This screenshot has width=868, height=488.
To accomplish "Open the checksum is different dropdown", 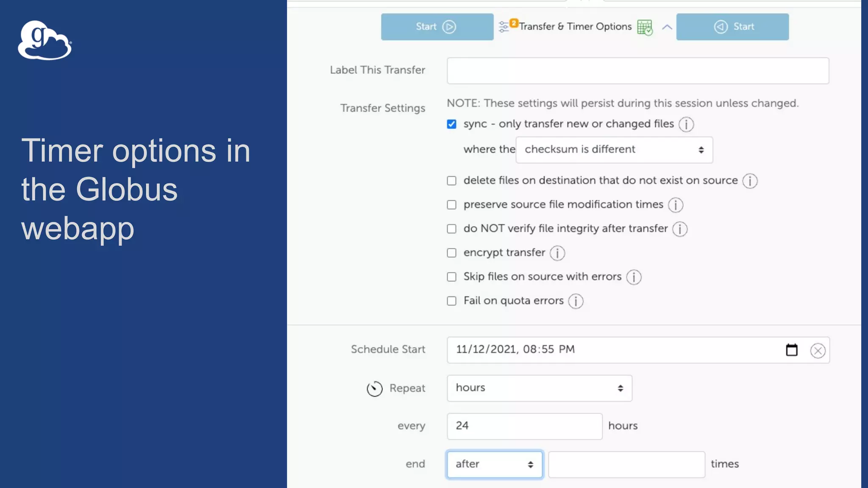I will pyautogui.click(x=614, y=150).
